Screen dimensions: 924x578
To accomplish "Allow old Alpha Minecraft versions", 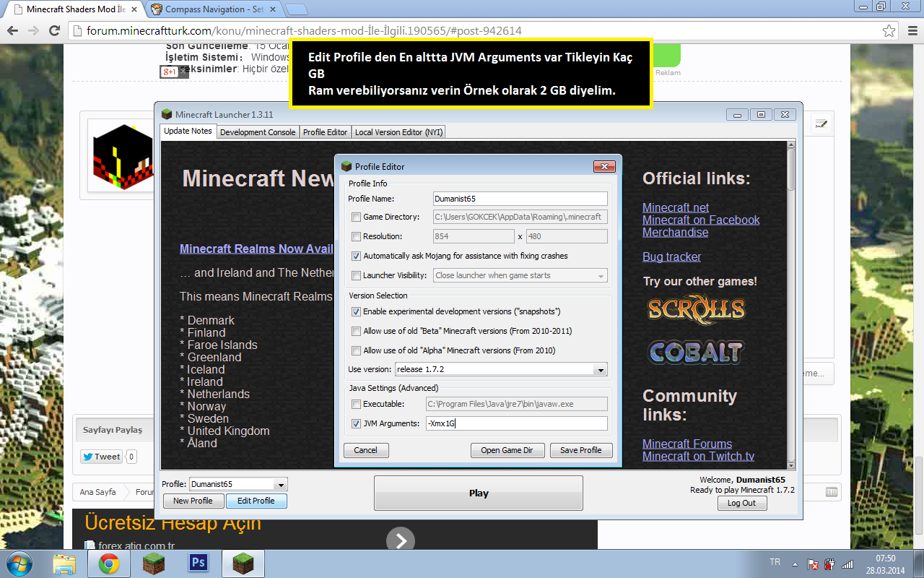I will (356, 350).
